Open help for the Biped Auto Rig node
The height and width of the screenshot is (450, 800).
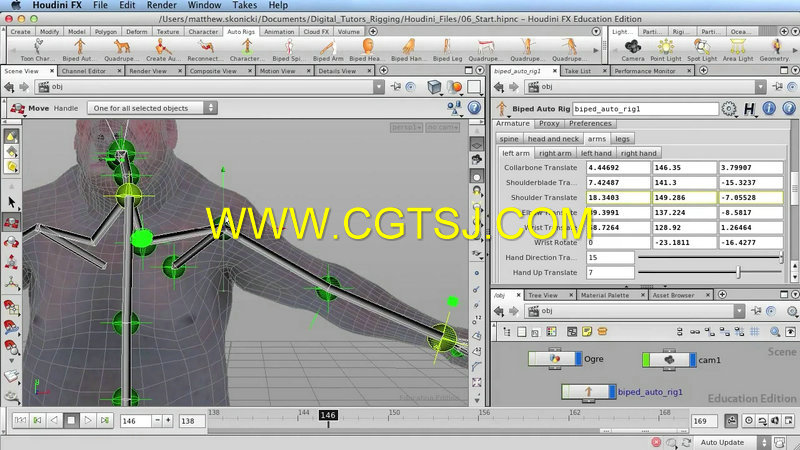pyautogui.click(x=789, y=108)
